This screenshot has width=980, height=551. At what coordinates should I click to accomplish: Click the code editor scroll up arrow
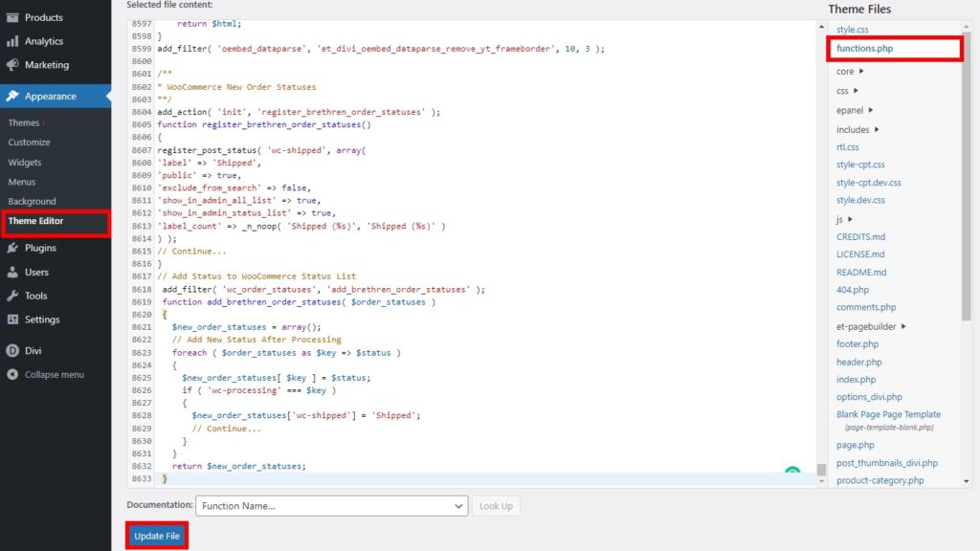tap(821, 27)
